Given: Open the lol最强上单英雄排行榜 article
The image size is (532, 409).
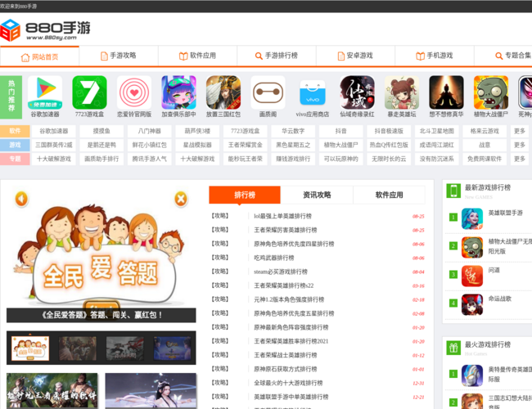Looking at the screenshot, I should tap(293, 217).
